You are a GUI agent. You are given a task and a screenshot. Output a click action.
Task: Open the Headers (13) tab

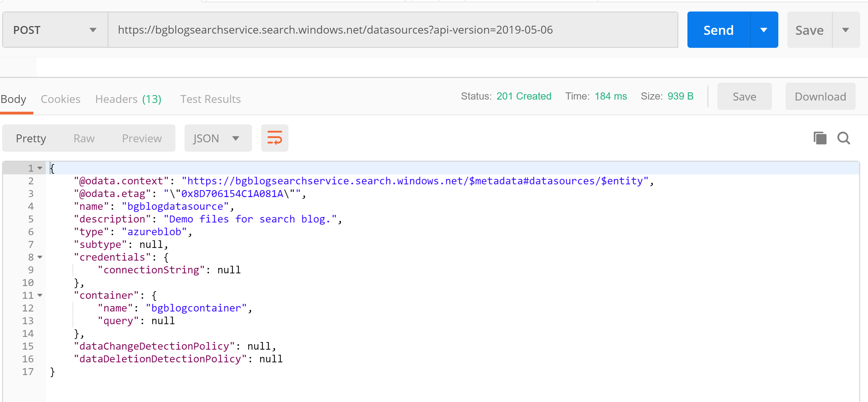[128, 99]
